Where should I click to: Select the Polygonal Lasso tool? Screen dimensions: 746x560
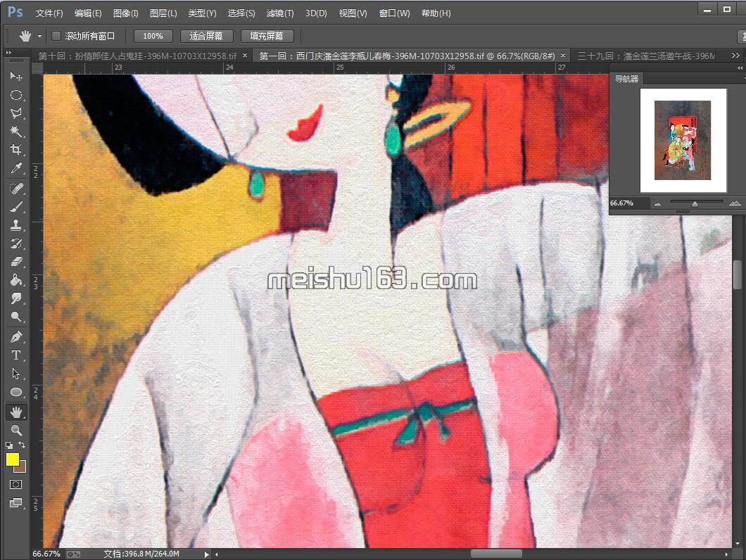pyautogui.click(x=15, y=113)
